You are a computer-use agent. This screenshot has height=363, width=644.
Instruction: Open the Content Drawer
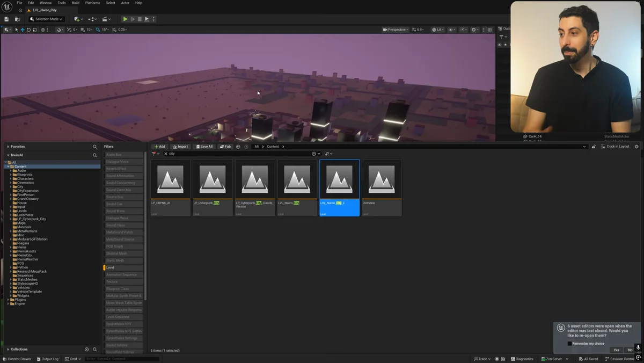[17, 359]
